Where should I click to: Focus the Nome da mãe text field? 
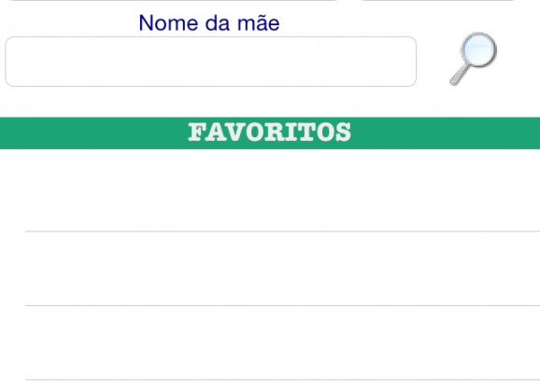click(x=211, y=62)
